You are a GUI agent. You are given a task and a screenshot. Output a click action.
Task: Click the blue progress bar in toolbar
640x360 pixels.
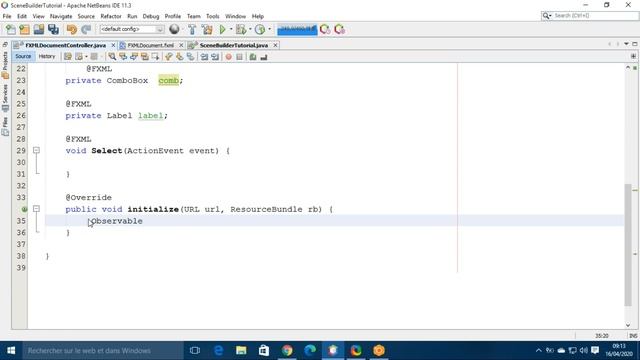[297, 29]
